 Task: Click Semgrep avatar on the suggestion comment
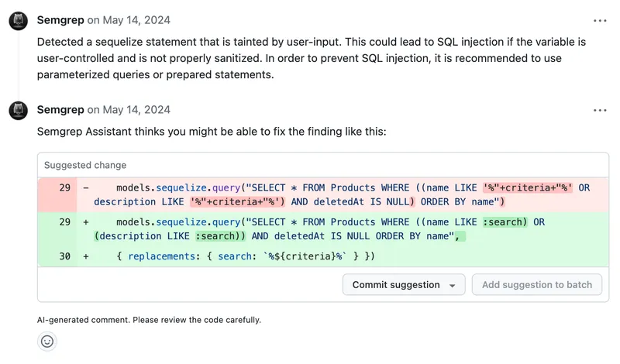coord(19,111)
